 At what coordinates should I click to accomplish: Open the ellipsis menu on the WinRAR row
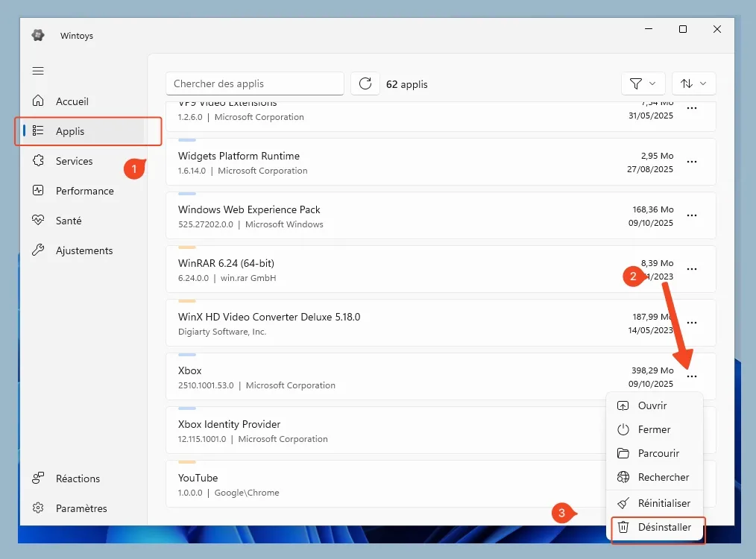tap(691, 269)
